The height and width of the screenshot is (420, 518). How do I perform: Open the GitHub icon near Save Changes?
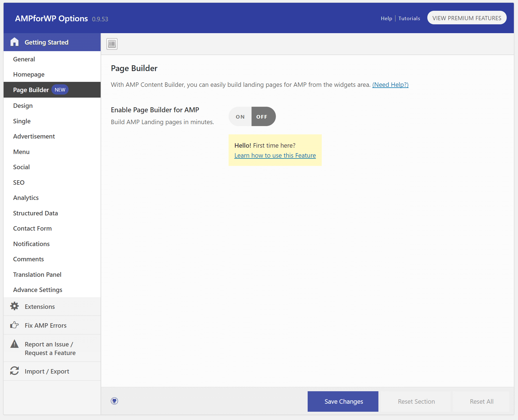click(x=114, y=401)
